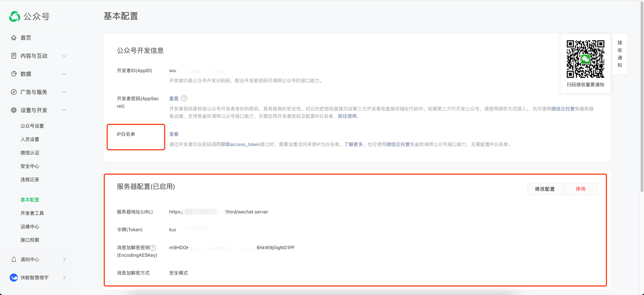Image resolution: width=644 pixels, height=295 pixels.
Task: Go to 首页 in the sidebar
Action: [26, 38]
